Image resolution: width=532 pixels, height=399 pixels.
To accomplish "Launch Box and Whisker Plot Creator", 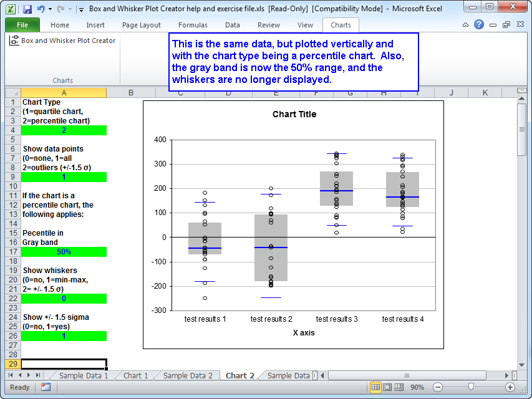I will [62, 41].
